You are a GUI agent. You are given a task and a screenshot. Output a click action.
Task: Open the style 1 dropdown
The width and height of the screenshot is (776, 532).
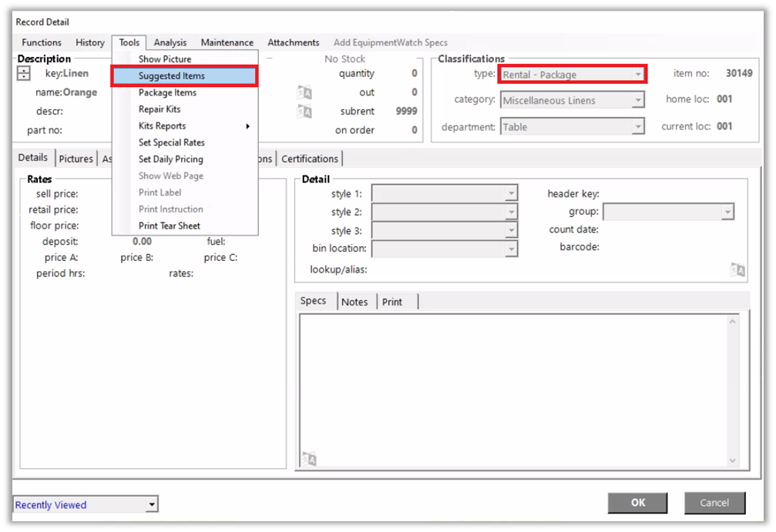click(x=511, y=194)
